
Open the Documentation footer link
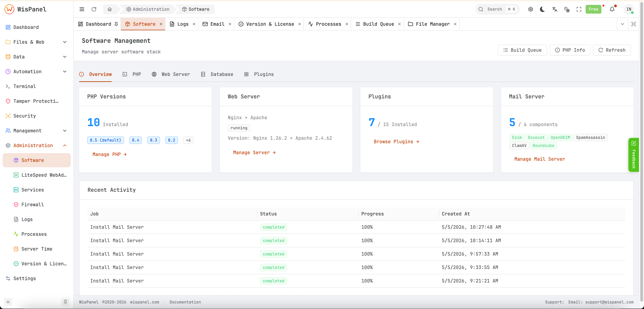tap(185, 302)
